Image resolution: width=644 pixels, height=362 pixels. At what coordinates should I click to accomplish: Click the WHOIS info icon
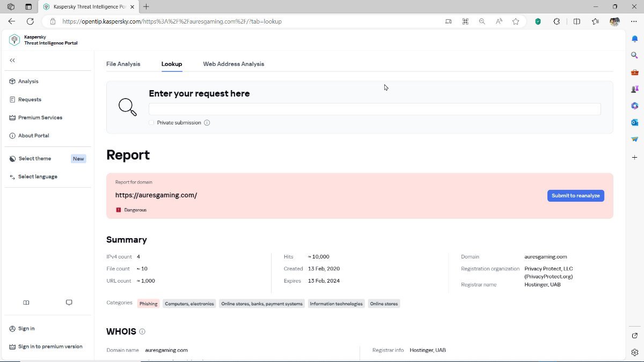[142, 332]
